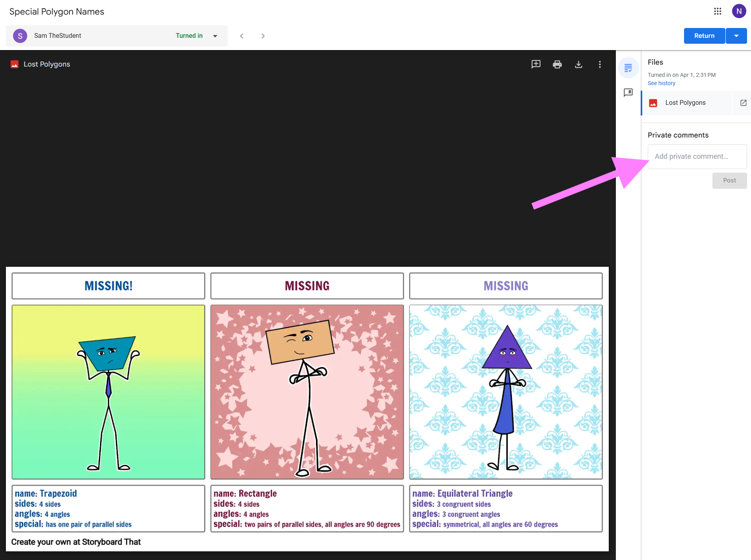
Task: Go to the previous student
Action: click(x=242, y=36)
